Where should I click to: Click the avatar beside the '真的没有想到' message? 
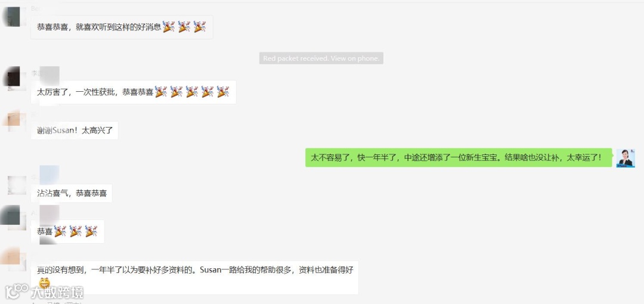(10, 257)
